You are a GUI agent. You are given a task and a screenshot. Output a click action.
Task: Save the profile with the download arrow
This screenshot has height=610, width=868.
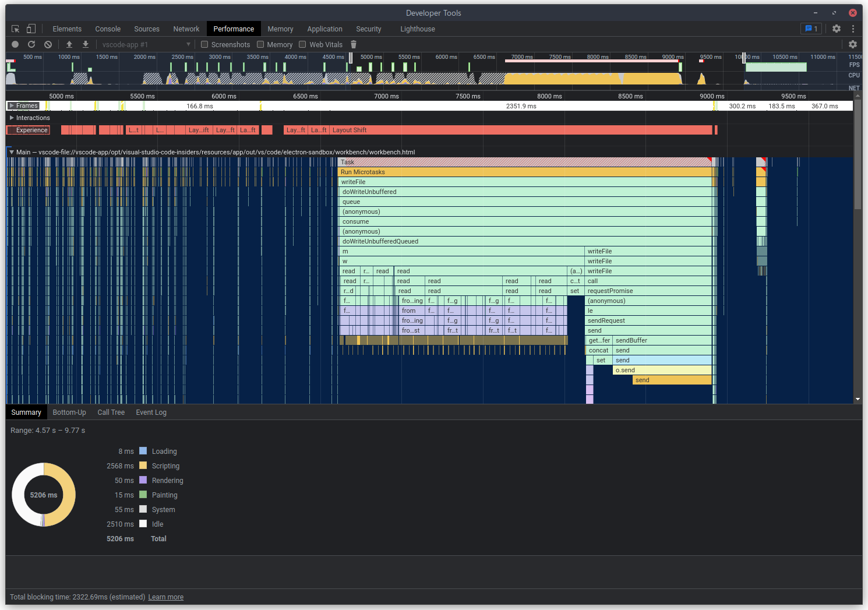[86, 44]
